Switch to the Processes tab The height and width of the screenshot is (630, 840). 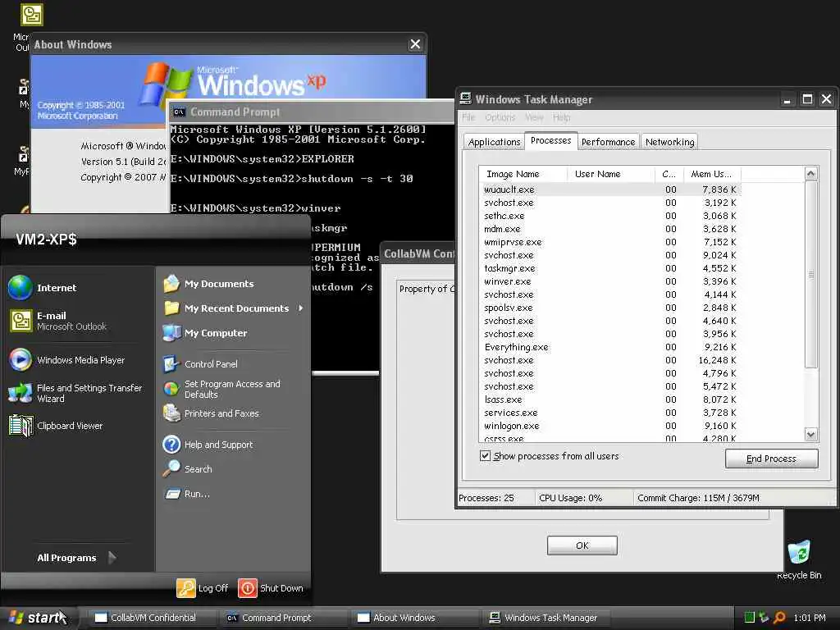(x=550, y=140)
